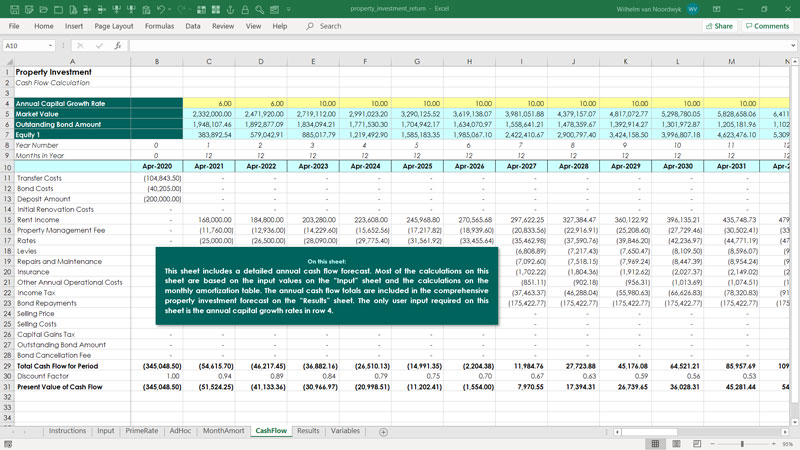The width and height of the screenshot is (800, 450).
Task: Switch to Page Layout view in the status bar
Action: 676,444
